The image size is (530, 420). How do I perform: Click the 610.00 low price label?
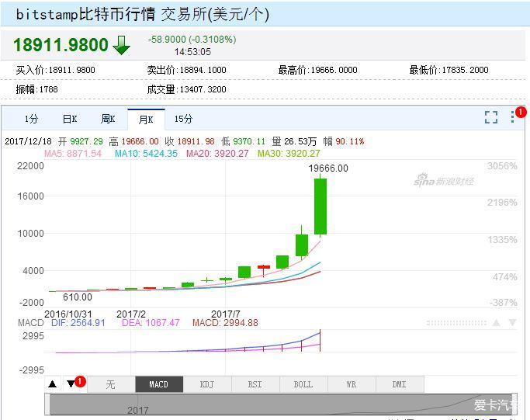[78, 297]
